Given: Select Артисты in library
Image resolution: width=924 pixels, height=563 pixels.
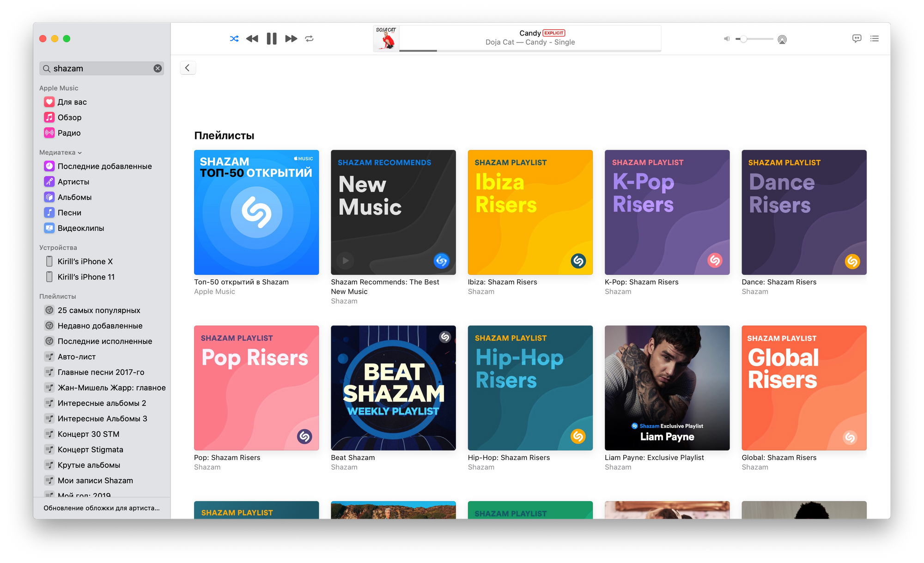Looking at the screenshot, I should (x=73, y=182).
